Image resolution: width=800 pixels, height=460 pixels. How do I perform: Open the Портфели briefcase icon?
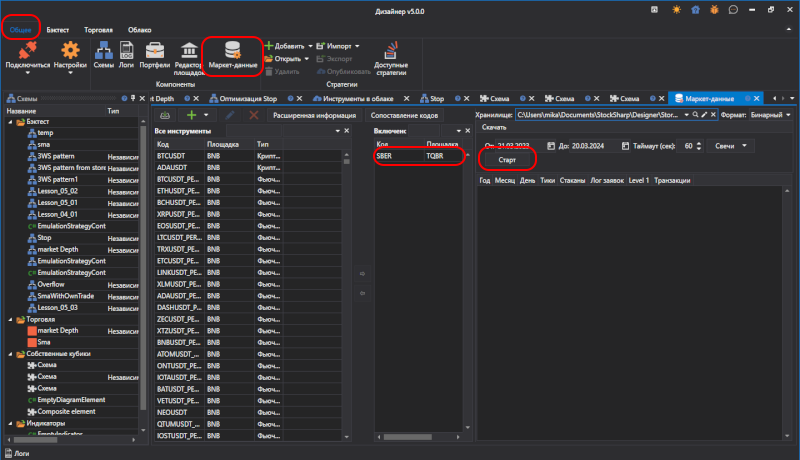click(x=155, y=50)
